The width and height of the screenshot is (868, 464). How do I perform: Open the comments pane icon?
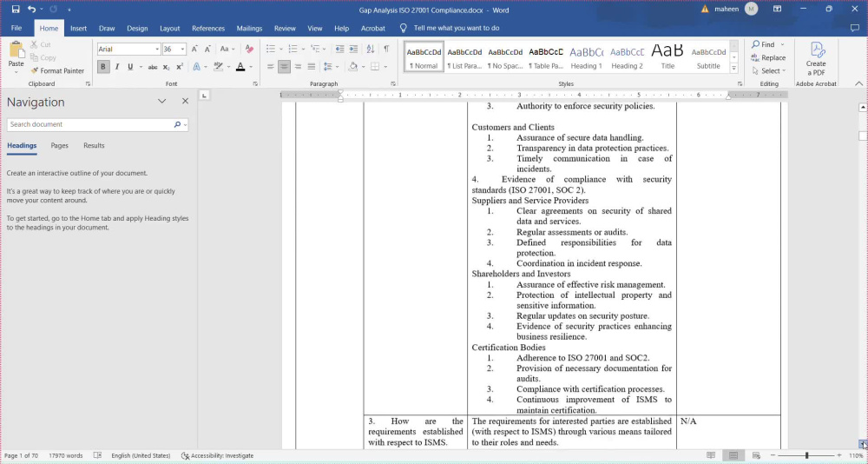(x=855, y=28)
